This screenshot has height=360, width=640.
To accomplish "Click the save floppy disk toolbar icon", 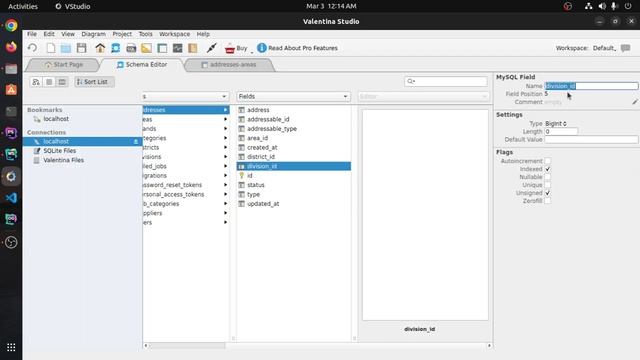I will pos(82,48).
